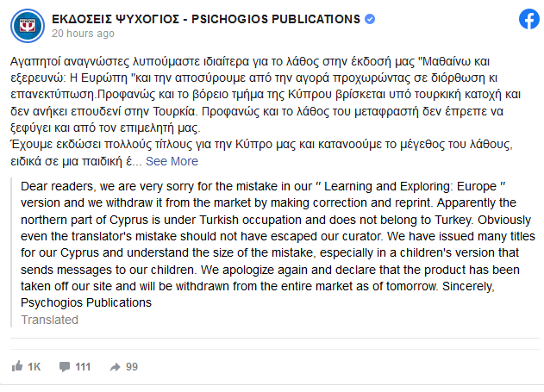Click the thumbs-up like icon
544x392 pixels.
click(x=17, y=366)
